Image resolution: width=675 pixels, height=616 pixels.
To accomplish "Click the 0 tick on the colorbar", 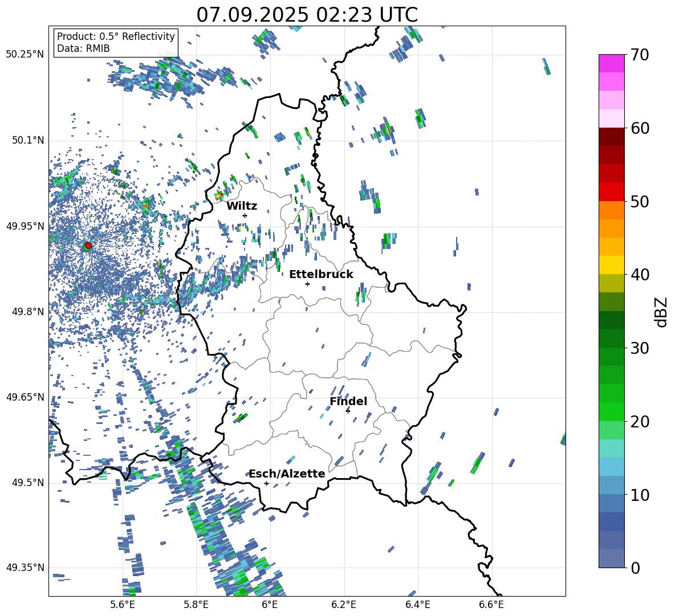I will [635, 568].
